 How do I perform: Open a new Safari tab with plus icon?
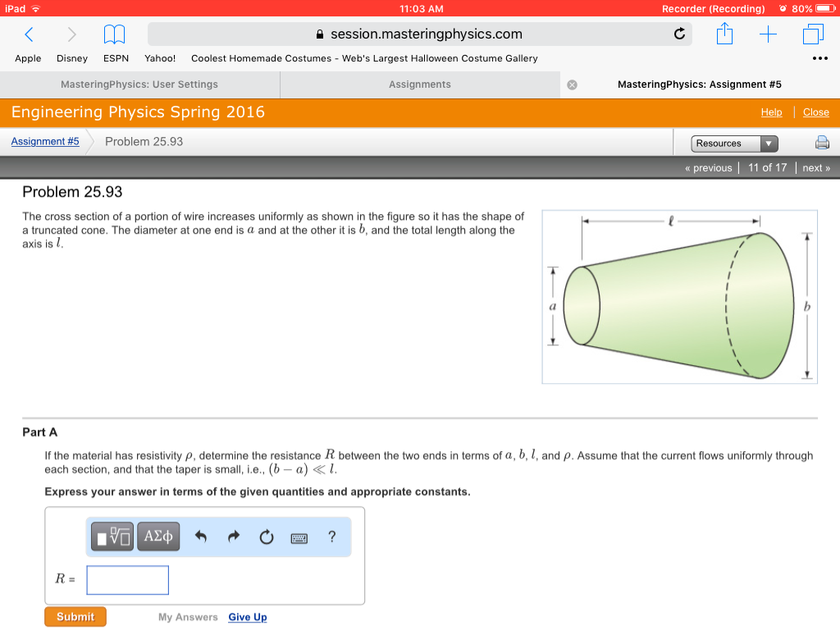click(x=767, y=34)
